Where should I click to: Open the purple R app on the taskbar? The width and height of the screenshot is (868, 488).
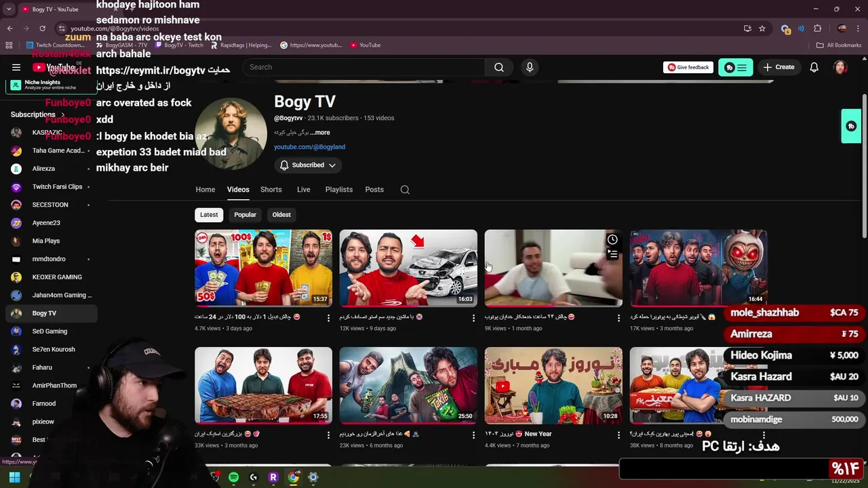click(273, 477)
